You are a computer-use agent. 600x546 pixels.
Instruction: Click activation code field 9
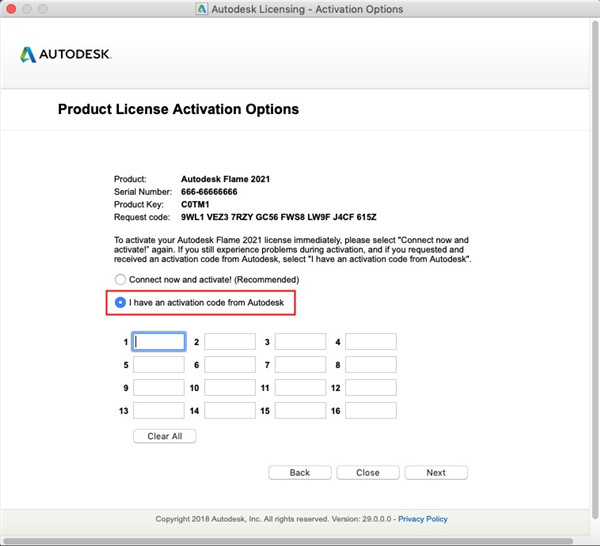coord(159,388)
